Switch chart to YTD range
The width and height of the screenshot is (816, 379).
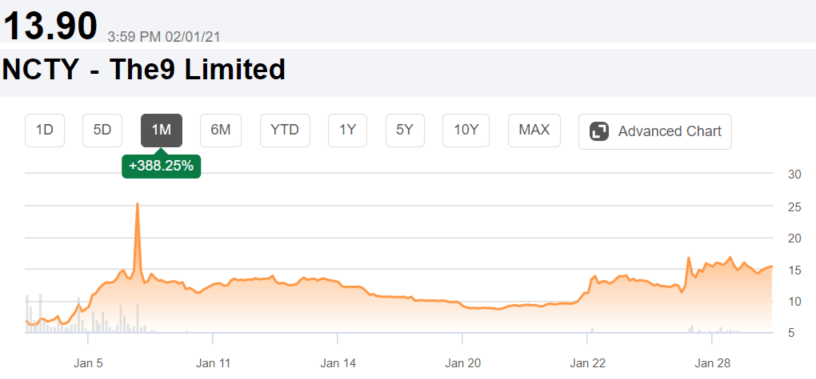285,131
